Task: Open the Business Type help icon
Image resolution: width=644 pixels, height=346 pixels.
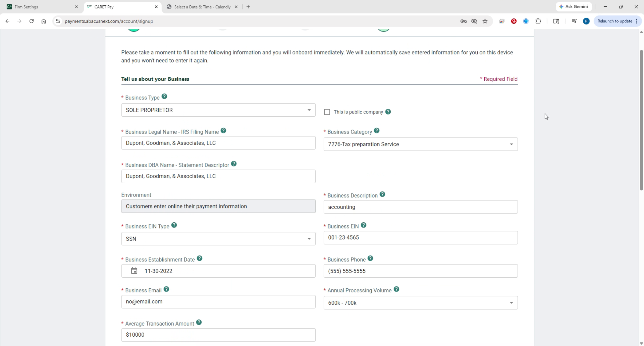Action: coord(164,97)
